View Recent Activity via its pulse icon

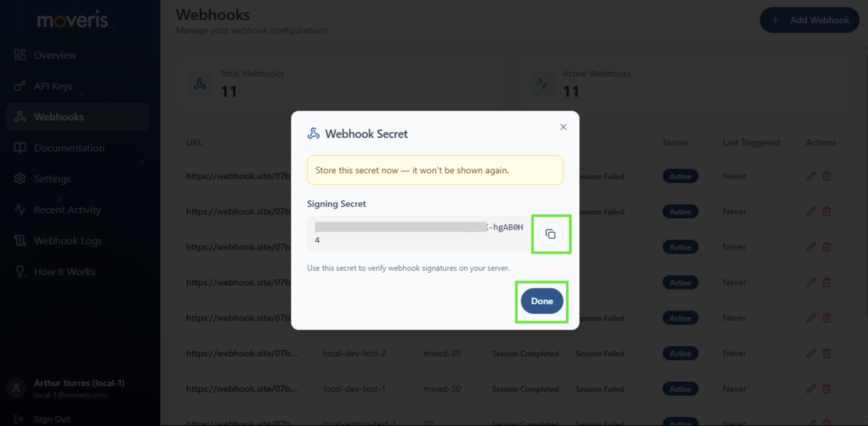click(20, 209)
